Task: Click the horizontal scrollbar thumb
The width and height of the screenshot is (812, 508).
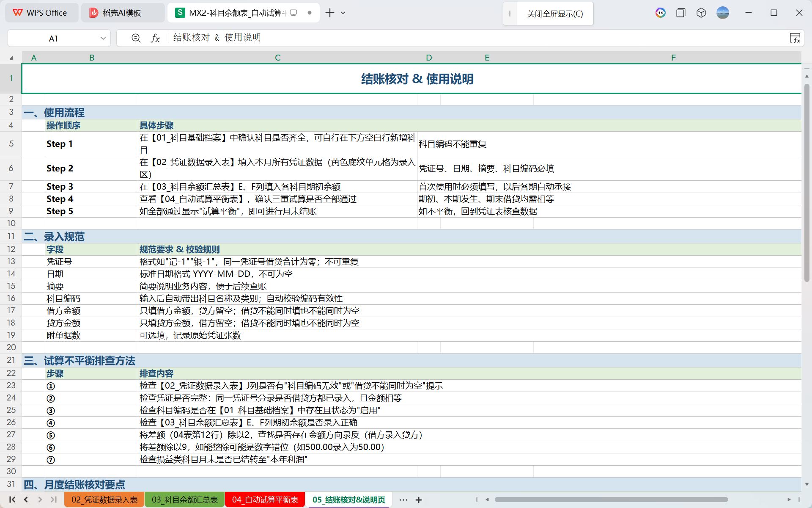Action: [611, 500]
